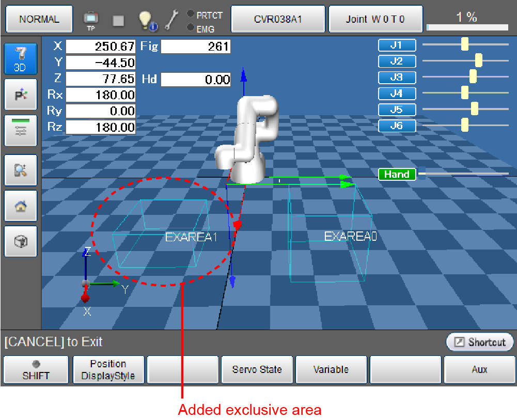
Task: Click the PRTCT indicator light
Action: (x=190, y=15)
